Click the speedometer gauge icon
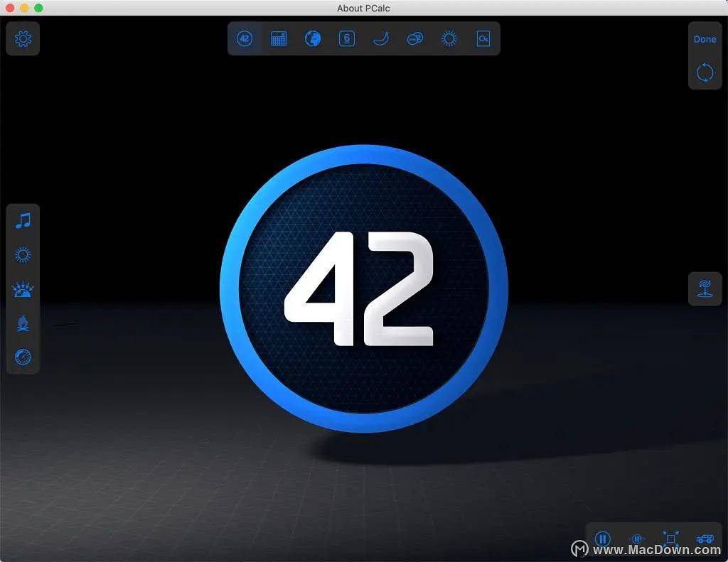Viewport: 728px width, 562px height. pyautogui.click(x=23, y=357)
